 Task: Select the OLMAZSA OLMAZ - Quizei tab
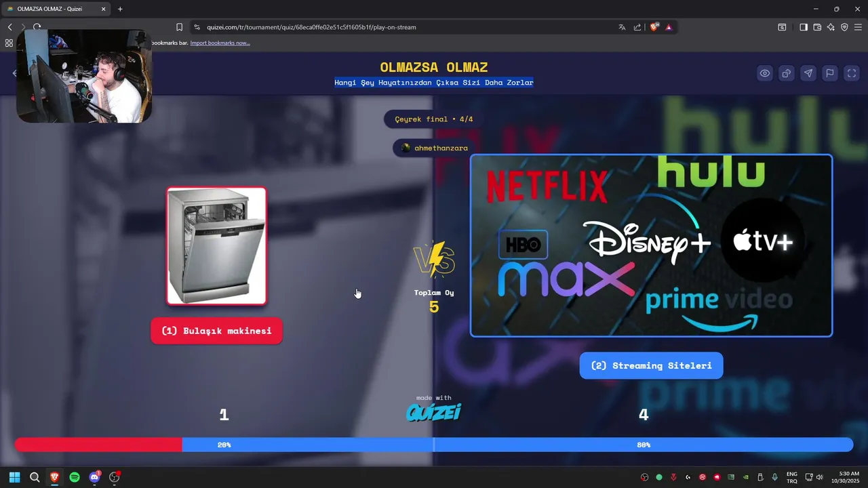(x=56, y=9)
